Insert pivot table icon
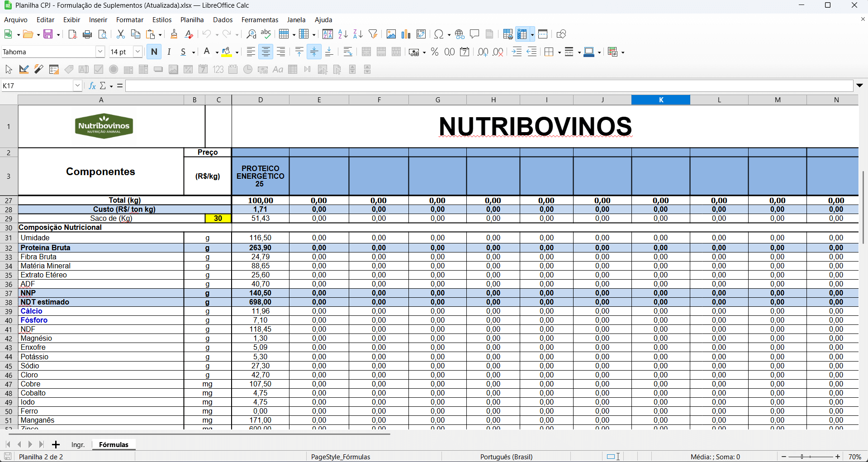The height and width of the screenshot is (462, 868). 421,34
